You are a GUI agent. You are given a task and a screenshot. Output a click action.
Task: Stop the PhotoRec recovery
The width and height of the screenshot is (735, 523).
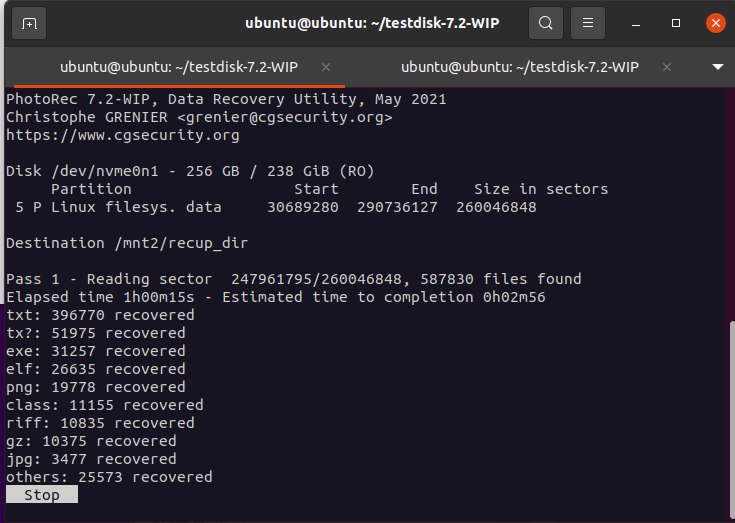[x=42, y=495]
